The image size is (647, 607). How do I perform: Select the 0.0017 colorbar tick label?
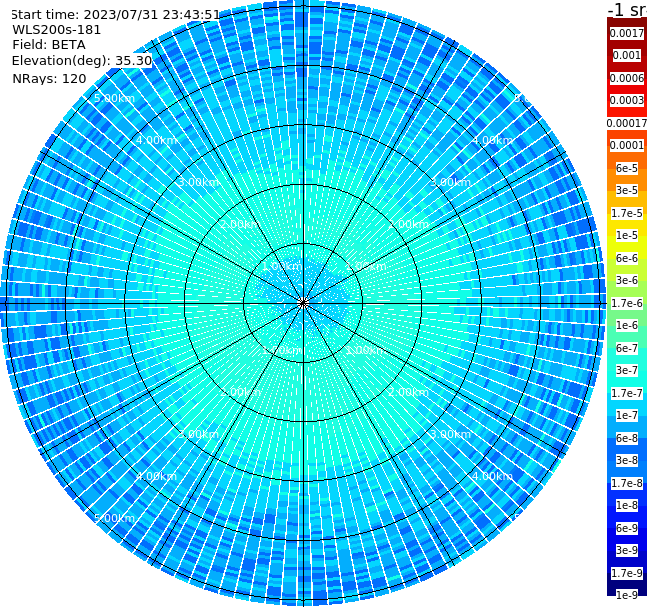[627, 33]
